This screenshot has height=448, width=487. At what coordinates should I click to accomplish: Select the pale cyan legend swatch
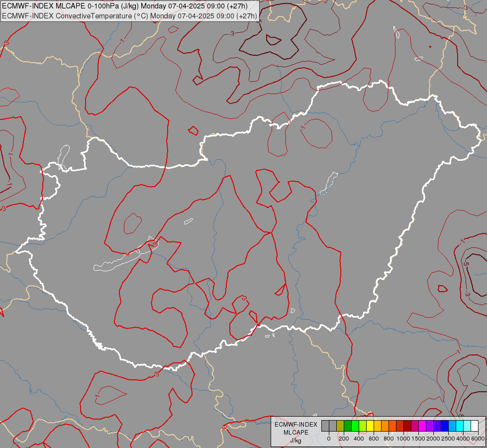click(467, 426)
